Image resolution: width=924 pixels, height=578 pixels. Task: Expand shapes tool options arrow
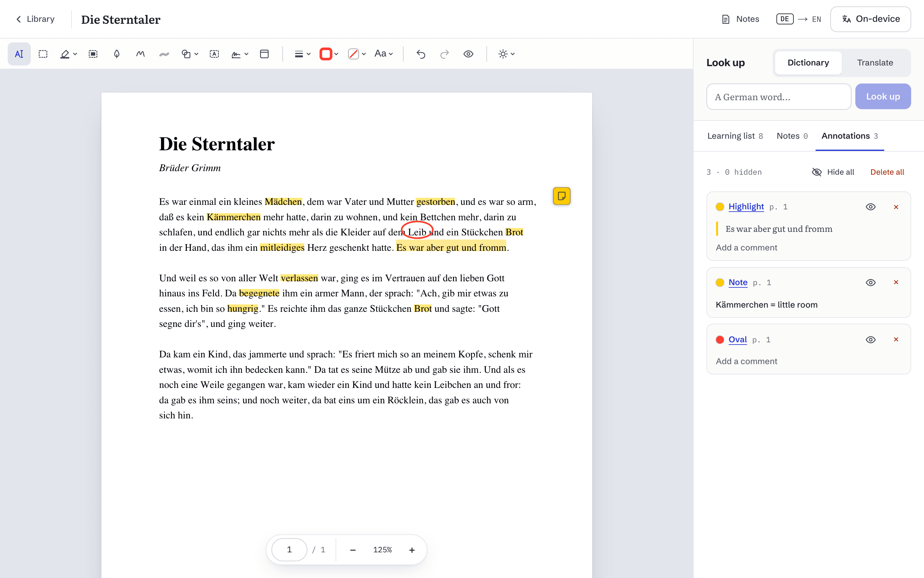click(196, 54)
